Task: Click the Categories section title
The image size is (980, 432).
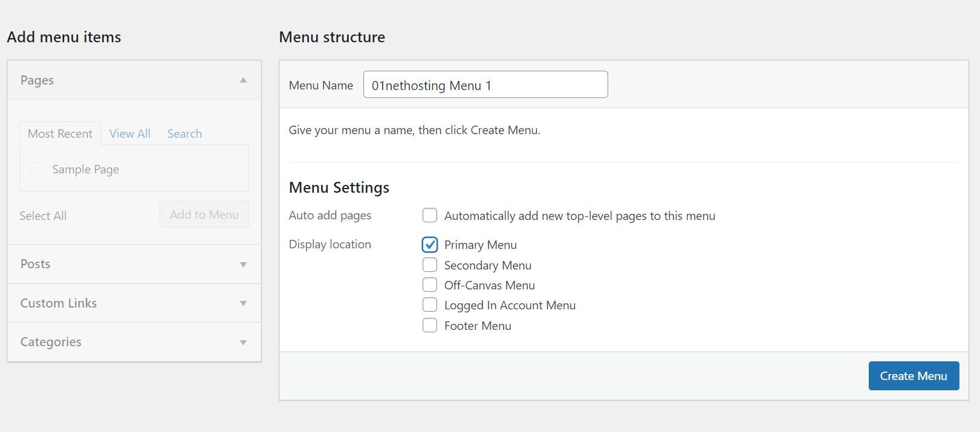Action: pos(51,342)
